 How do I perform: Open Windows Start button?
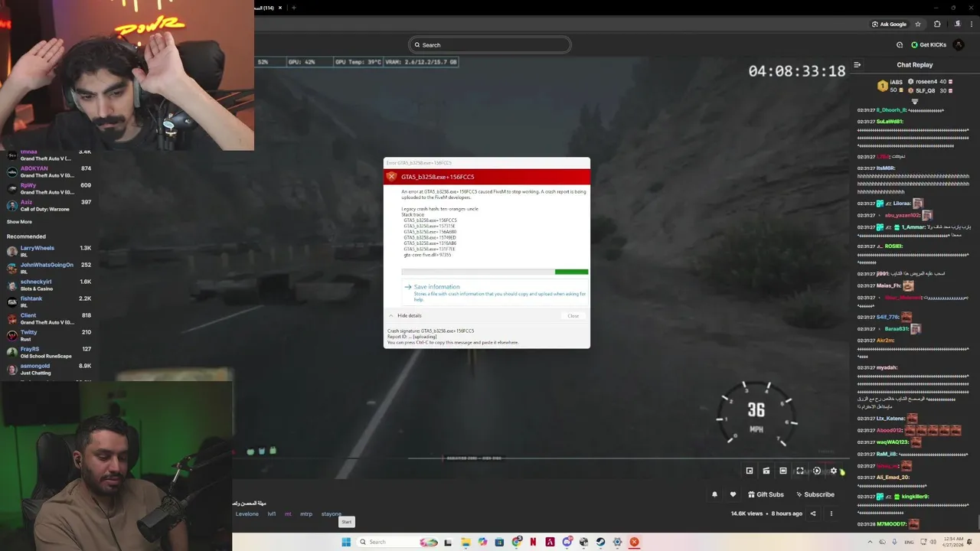point(346,542)
